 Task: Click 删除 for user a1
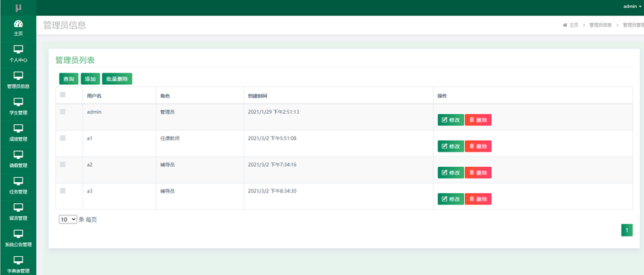pyautogui.click(x=478, y=147)
